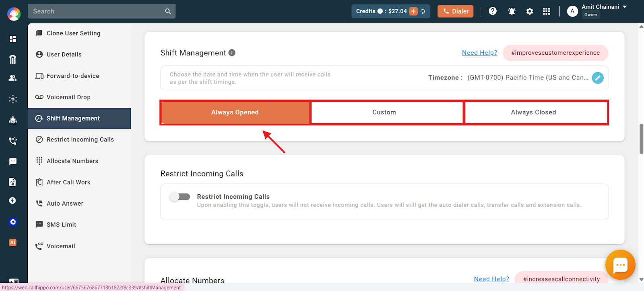Open the reports document icon in left rail

click(x=13, y=182)
